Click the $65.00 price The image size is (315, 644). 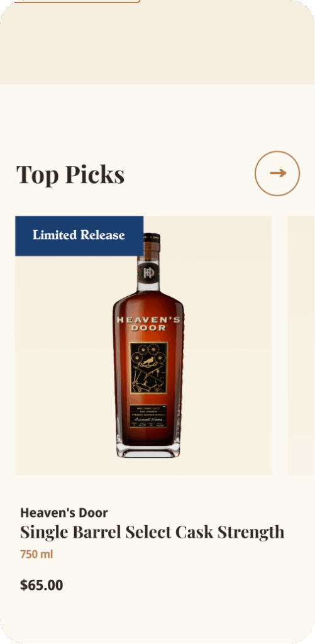41,585
